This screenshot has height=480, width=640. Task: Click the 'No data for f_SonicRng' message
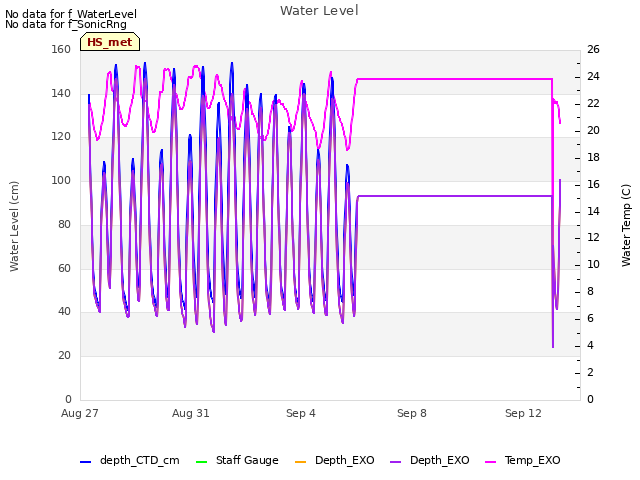[x=66, y=24]
